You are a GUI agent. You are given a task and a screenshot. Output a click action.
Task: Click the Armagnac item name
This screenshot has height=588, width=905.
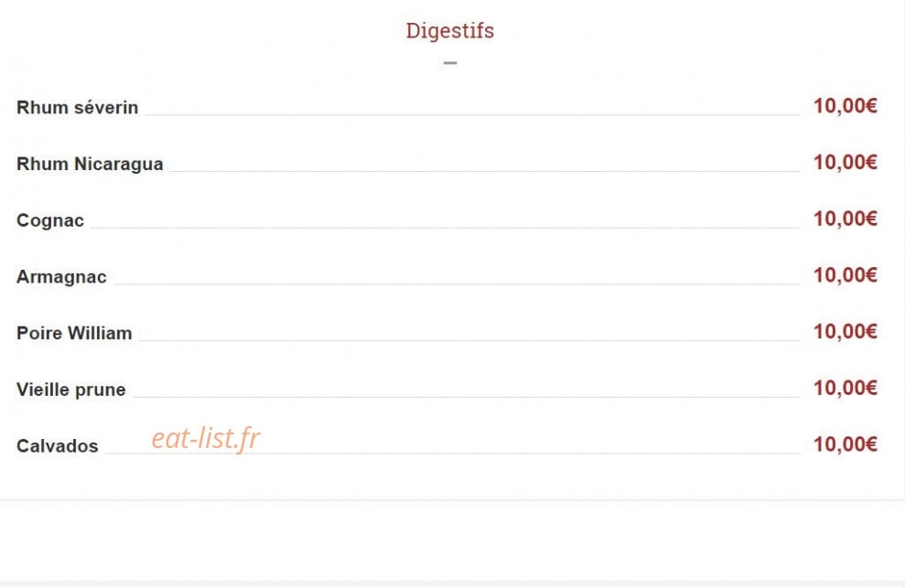[61, 277]
